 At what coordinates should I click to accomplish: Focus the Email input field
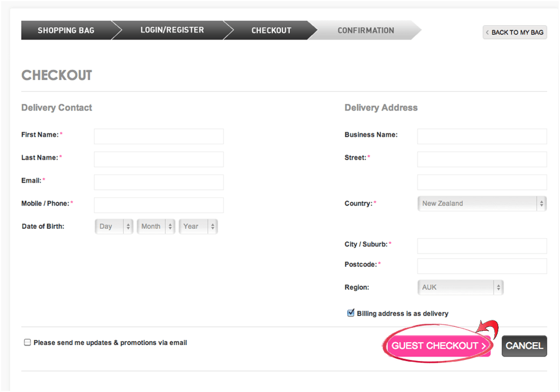[x=158, y=182]
